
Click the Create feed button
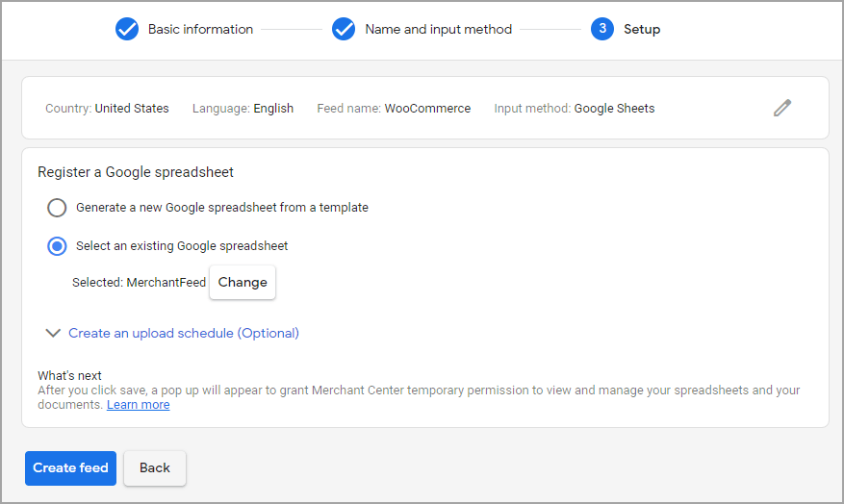tap(70, 468)
